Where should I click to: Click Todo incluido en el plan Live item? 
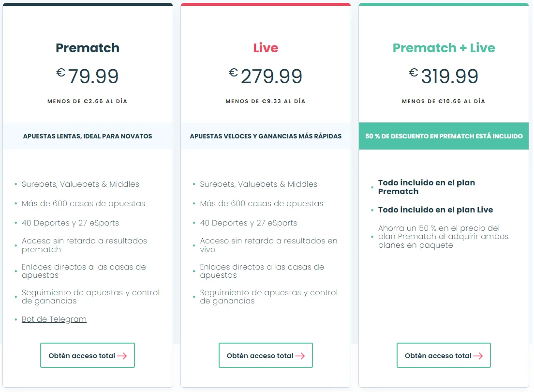click(435, 210)
